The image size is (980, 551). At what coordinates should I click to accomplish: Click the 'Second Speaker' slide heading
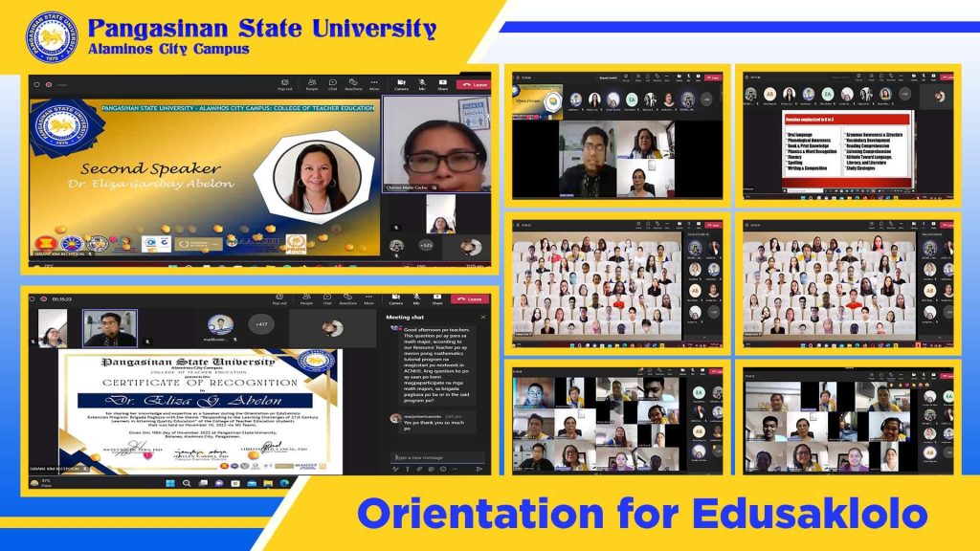(x=150, y=168)
